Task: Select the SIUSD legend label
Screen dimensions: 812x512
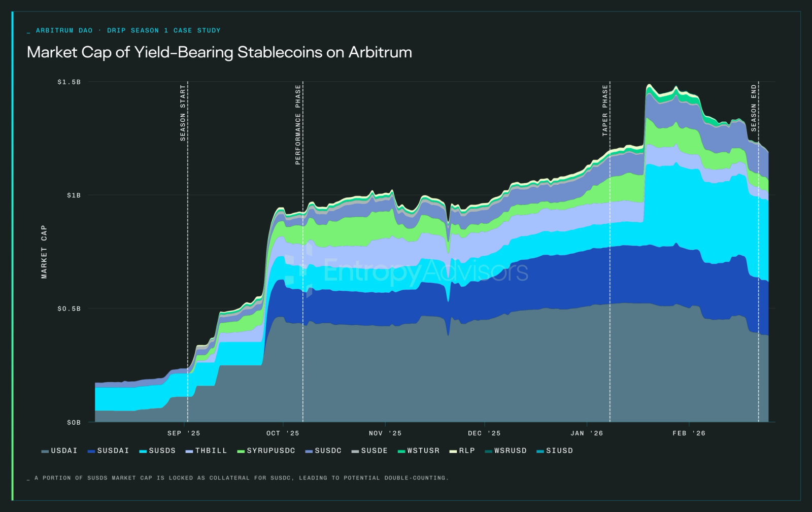Action: point(560,451)
